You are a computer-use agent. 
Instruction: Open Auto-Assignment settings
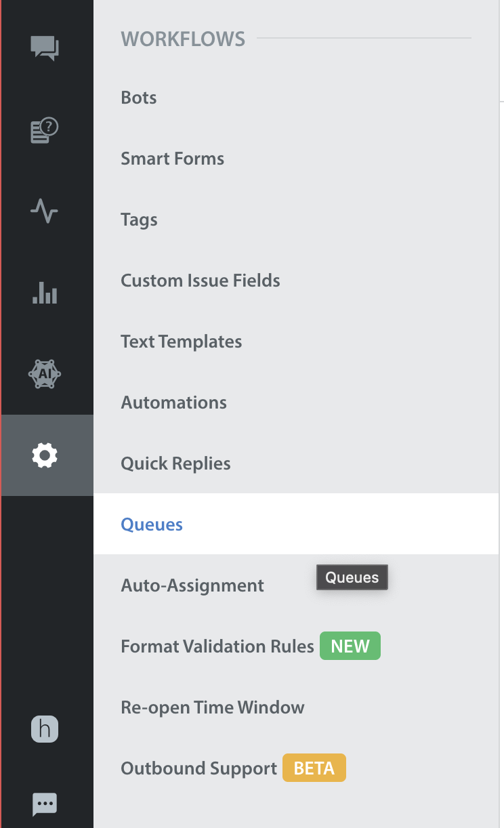pyautogui.click(x=193, y=585)
